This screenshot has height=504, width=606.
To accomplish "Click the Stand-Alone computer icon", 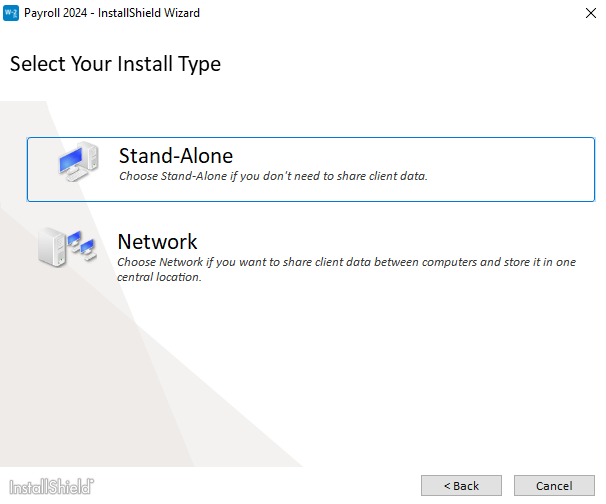I will 77,162.
